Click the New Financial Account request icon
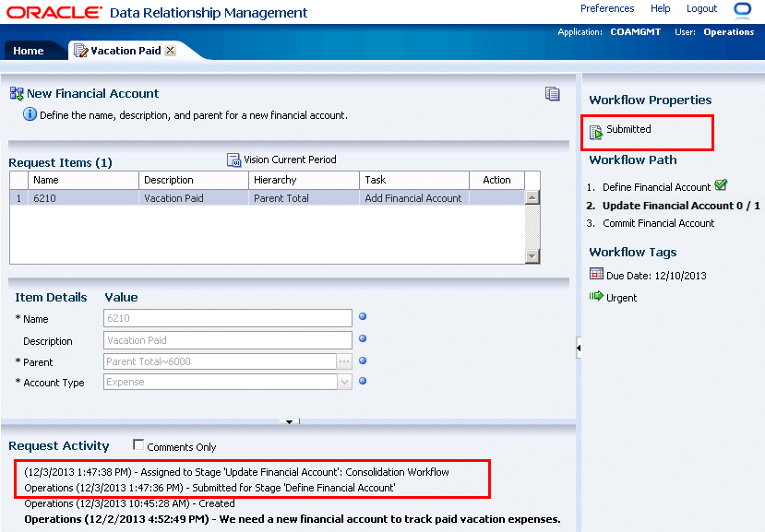The image size is (765, 532). point(17,94)
